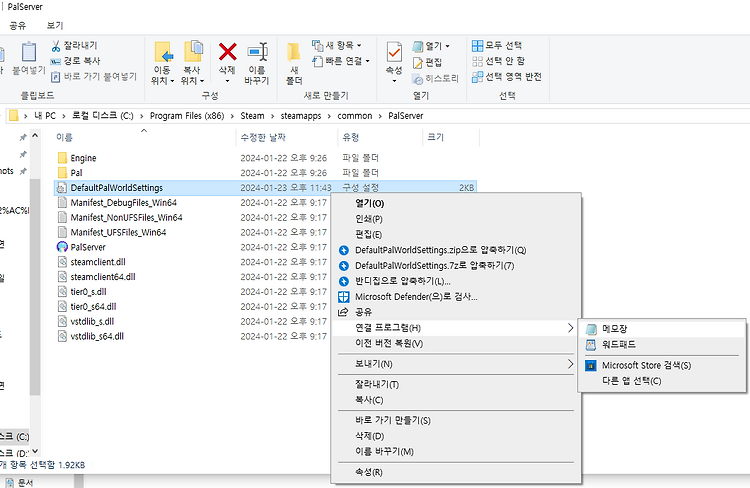Screen dimensions: 750x488
Task: Sort by Date modified (수정한 날짜) header
Action: (x=263, y=137)
